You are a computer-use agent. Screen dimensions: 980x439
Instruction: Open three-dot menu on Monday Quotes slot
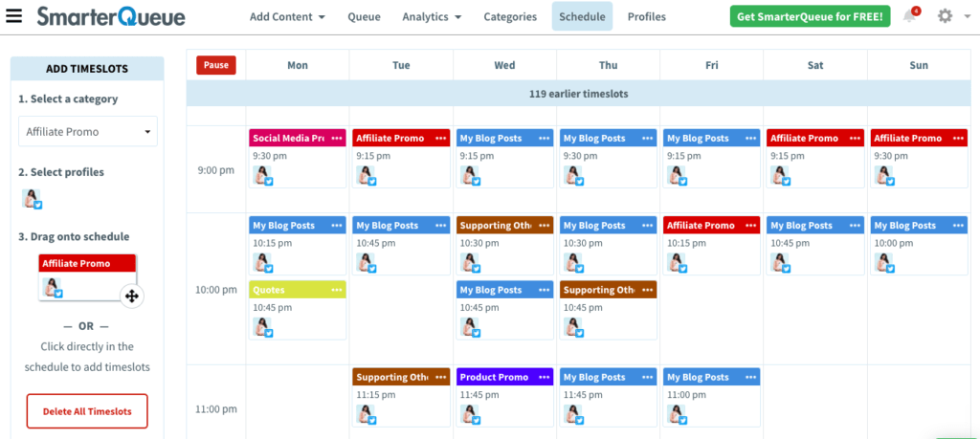coord(338,290)
